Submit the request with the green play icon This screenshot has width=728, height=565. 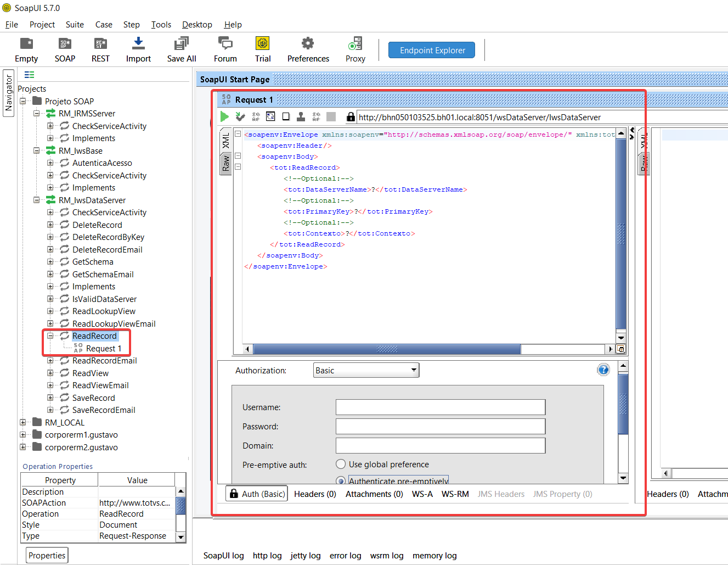224,116
